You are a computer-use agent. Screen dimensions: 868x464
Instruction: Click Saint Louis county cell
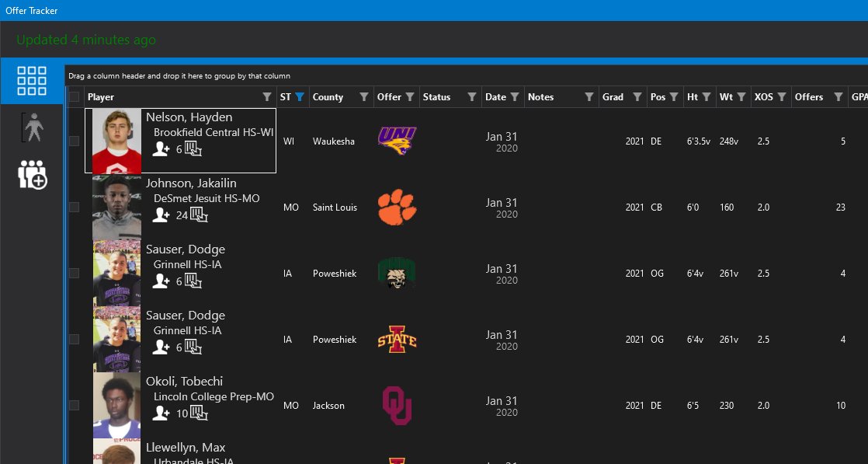pos(335,208)
